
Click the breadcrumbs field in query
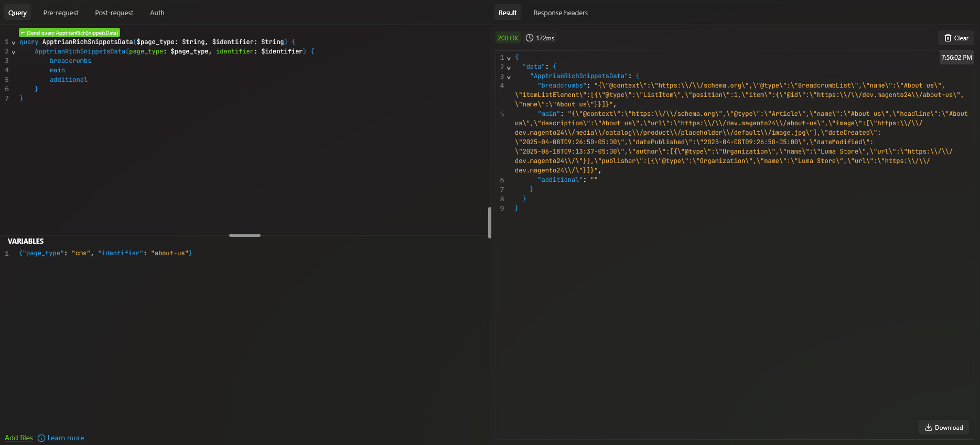tap(70, 61)
